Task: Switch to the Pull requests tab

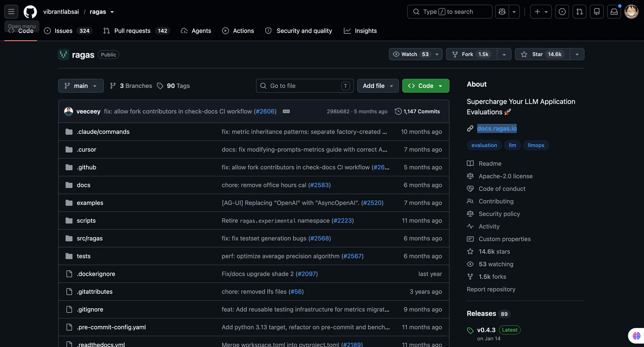Action: tap(136, 31)
